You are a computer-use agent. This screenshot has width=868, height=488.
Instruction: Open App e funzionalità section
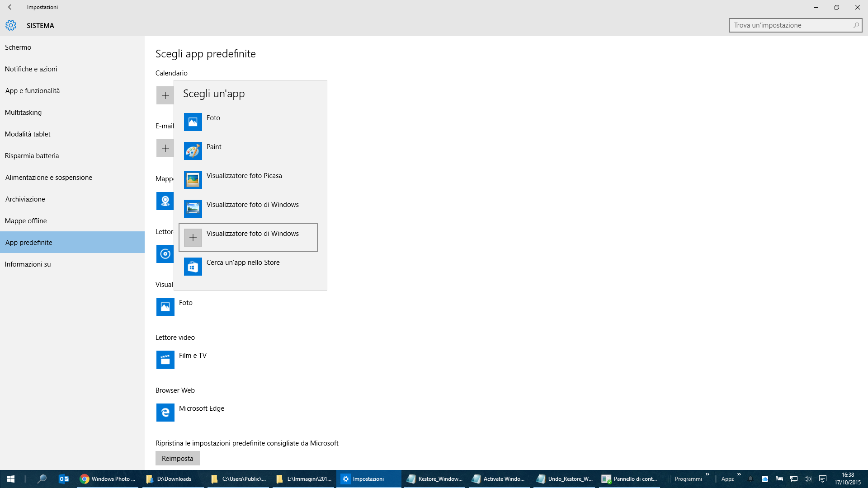72,91
